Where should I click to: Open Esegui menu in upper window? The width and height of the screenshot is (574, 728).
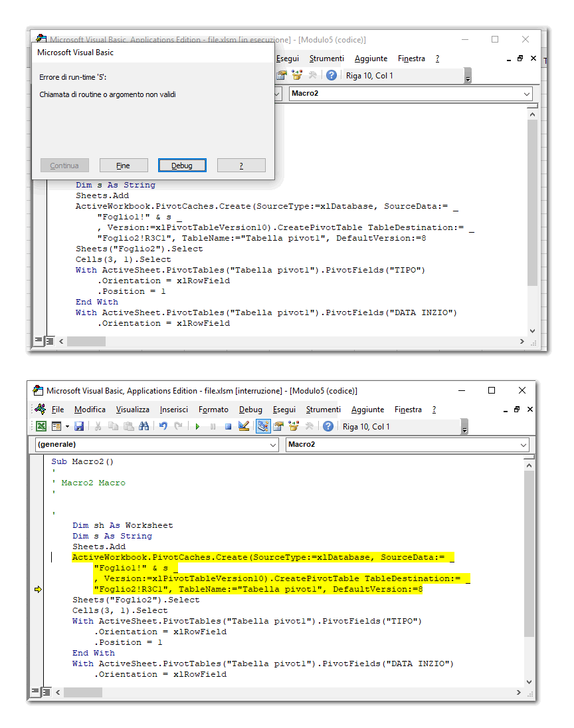tap(287, 59)
